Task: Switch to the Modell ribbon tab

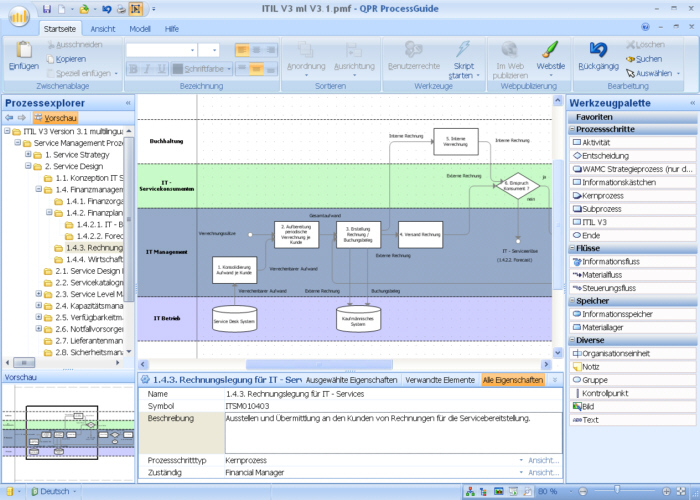Action: click(x=140, y=29)
